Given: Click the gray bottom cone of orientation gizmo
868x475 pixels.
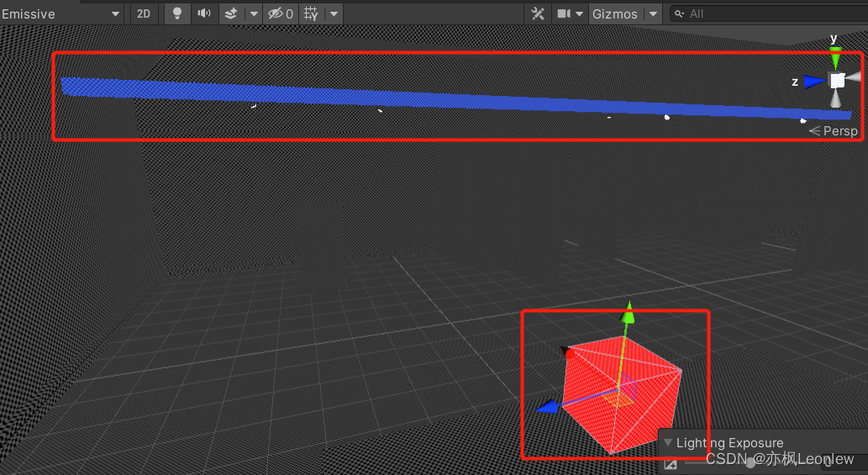Looking at the screenshot, I should [836, 99].
